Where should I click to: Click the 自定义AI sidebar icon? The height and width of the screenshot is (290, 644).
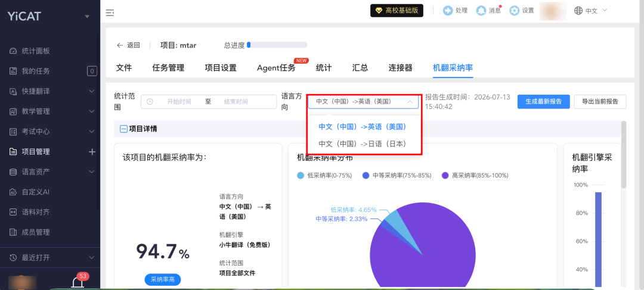click(13, 192)
